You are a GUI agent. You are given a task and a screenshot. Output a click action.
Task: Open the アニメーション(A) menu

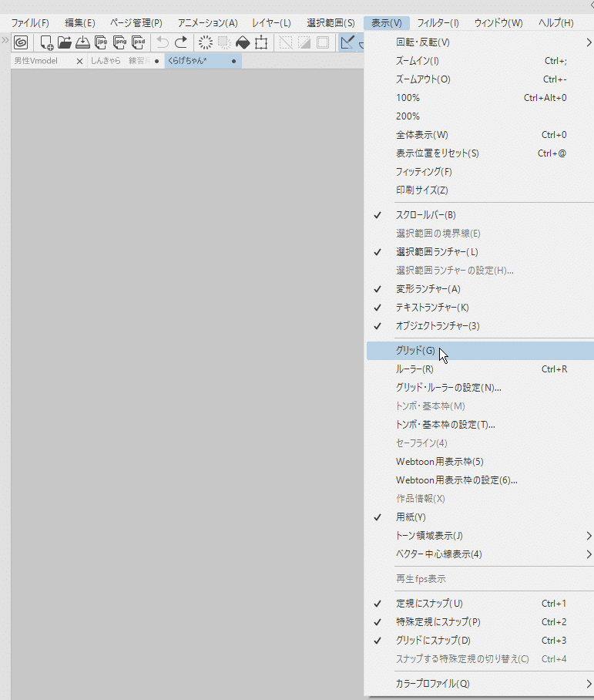click(x=207, y=23)
